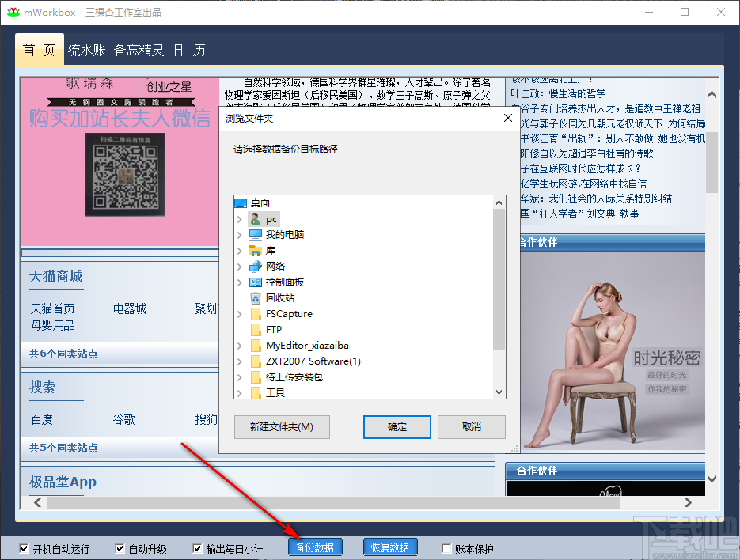Click the page vertical scrollbar up arrow

pyautogui.click(x=712, y=94)
